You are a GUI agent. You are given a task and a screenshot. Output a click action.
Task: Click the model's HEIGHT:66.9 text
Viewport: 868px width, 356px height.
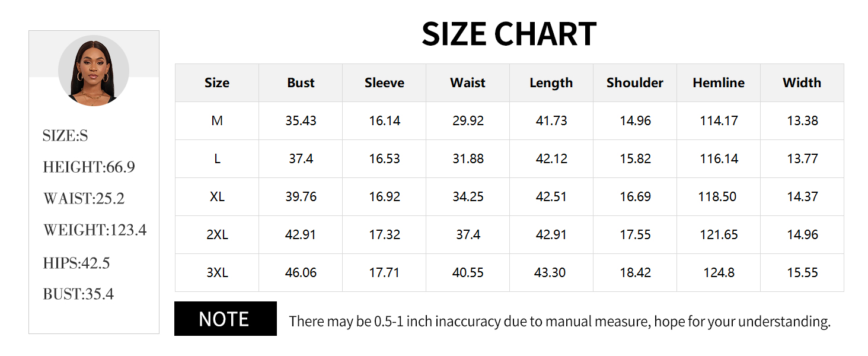click(x=89, y=167)
